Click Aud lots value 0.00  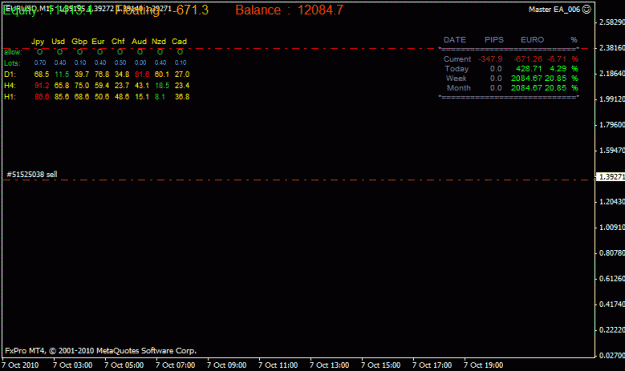point(140,63)
